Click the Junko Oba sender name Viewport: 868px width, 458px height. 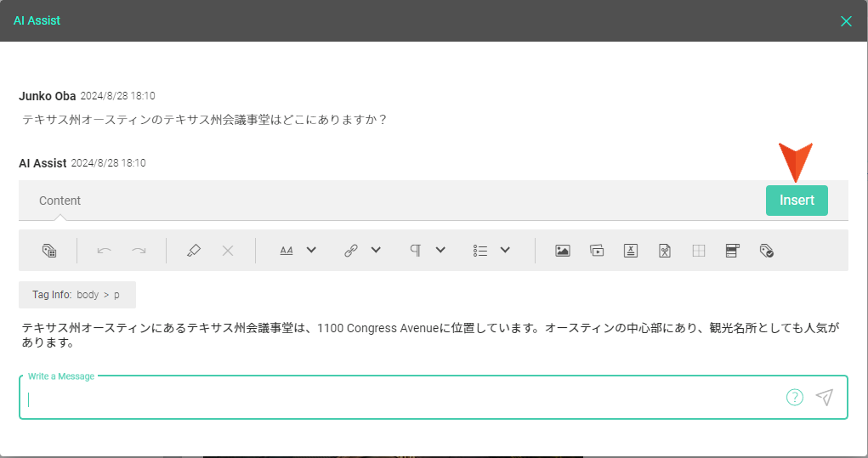(47, 96)
